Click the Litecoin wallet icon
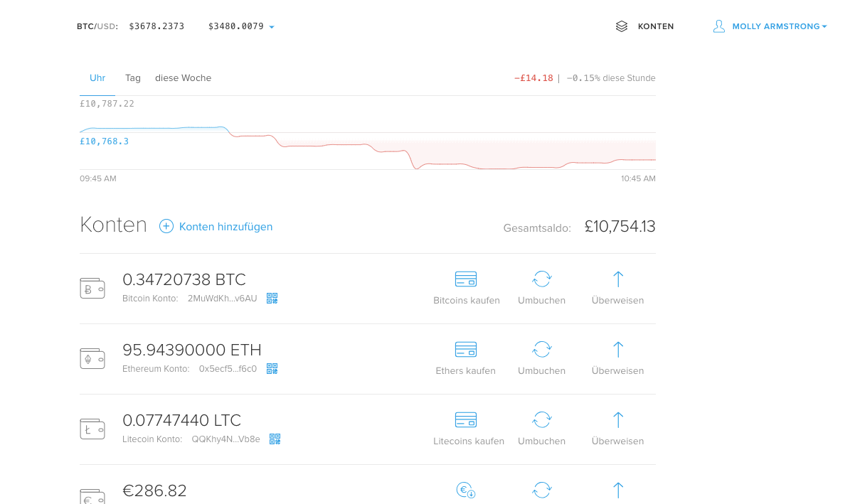860x504 pixels. [x=92, y=429]
